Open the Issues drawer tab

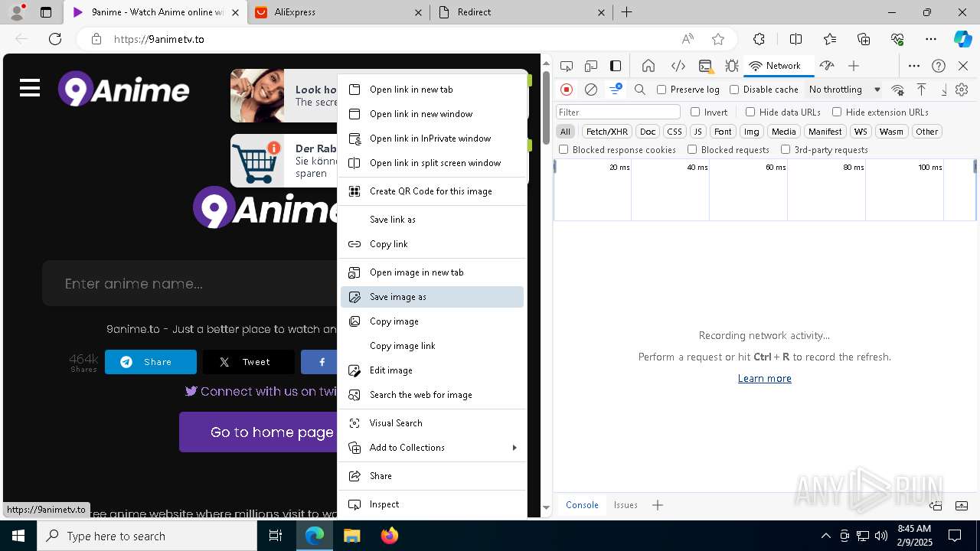pos(626,505)
